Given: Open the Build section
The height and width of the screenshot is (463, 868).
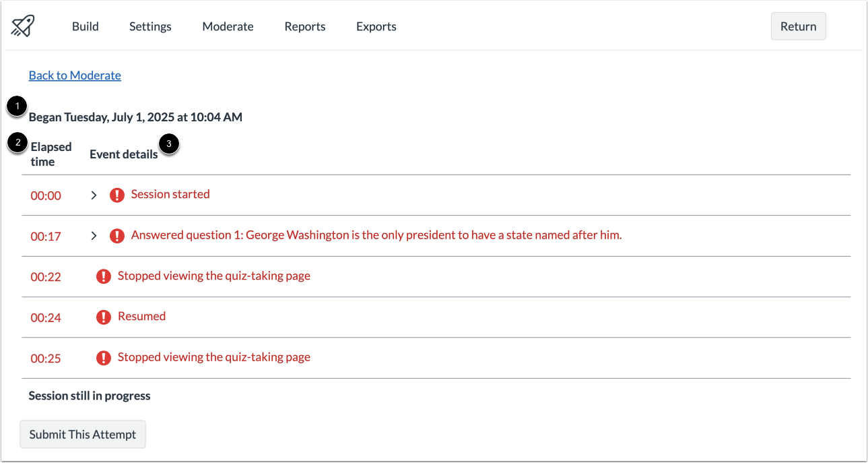Looking at the screenshot, I should [85, 26].
